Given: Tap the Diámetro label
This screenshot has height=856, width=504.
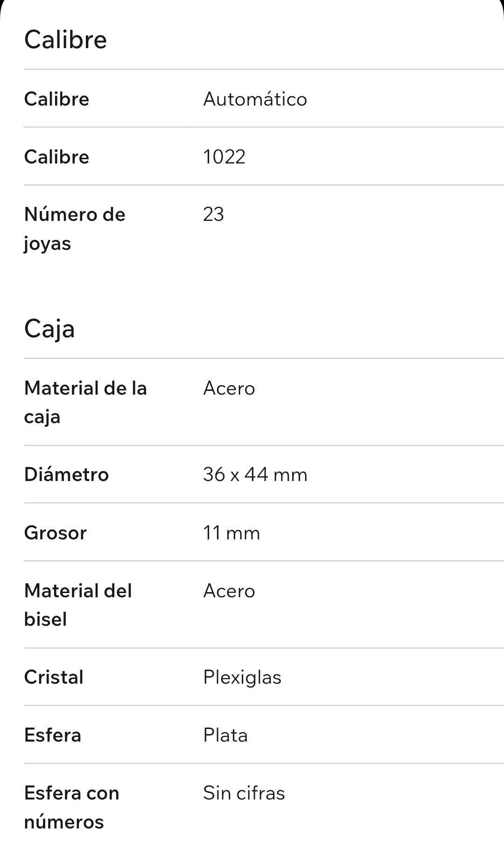Looking at the screenshot, I should (x=66, y=474).
